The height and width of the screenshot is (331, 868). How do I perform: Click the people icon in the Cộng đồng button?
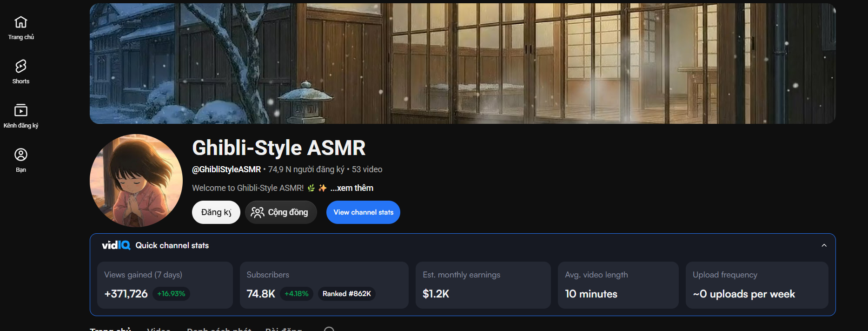258,212
